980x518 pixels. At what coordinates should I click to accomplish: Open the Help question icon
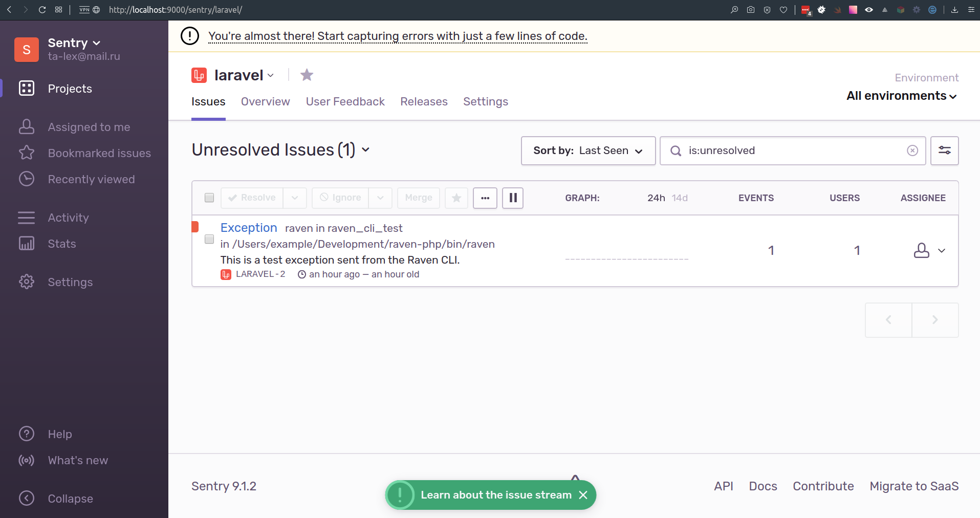click(27, 434)
